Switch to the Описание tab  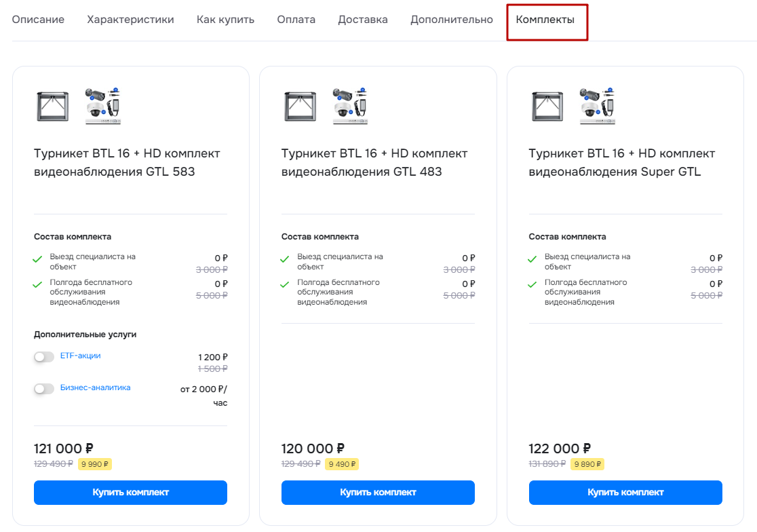[38, 20]
